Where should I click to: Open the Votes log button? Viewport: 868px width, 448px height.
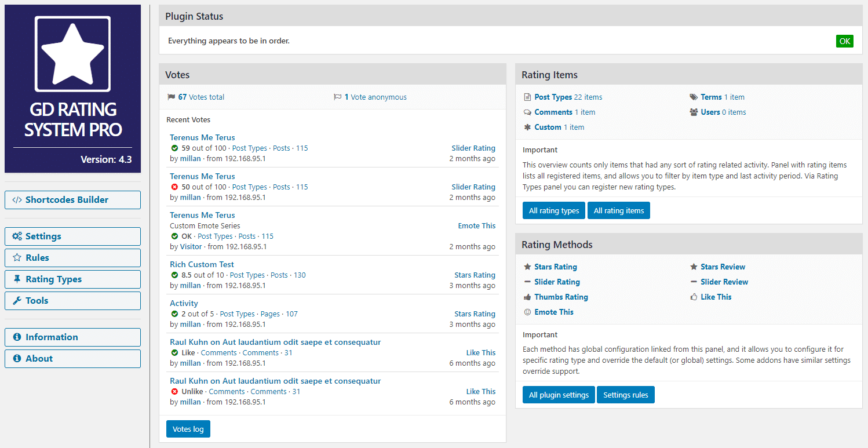[188, 429]
